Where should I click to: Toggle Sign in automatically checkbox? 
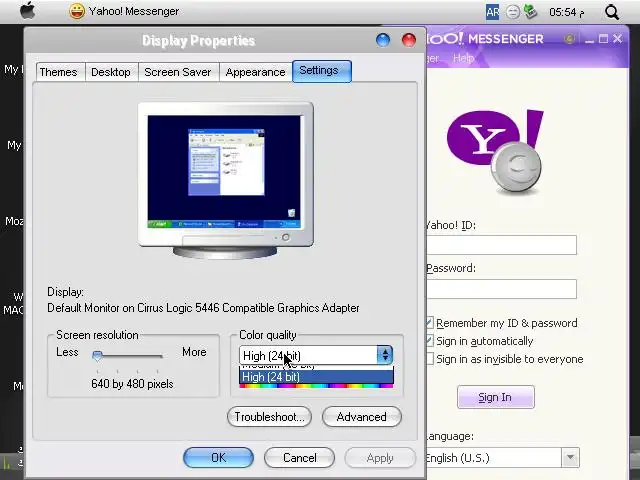(x=429, y=341)
